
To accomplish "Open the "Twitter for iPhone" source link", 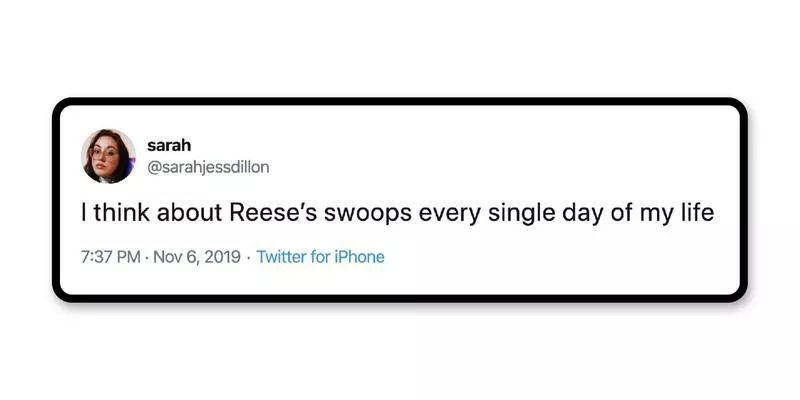I will 320,257.
